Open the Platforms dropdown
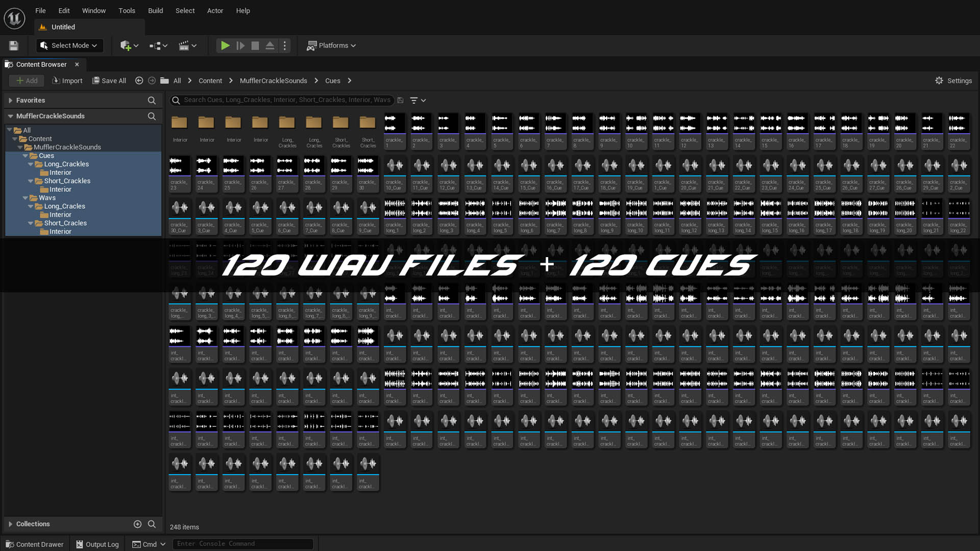The image size is (980, 551). (x=331, y=45)
